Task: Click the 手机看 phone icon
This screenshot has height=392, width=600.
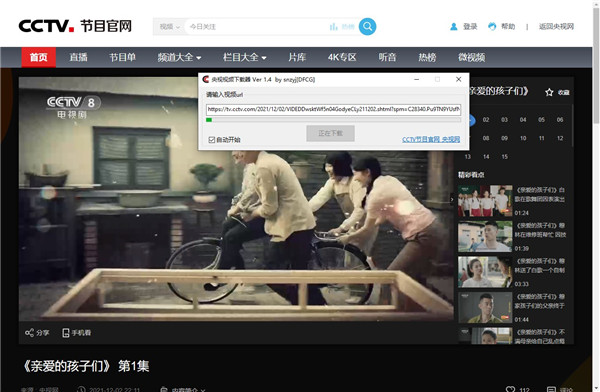Action: [65, 332]
